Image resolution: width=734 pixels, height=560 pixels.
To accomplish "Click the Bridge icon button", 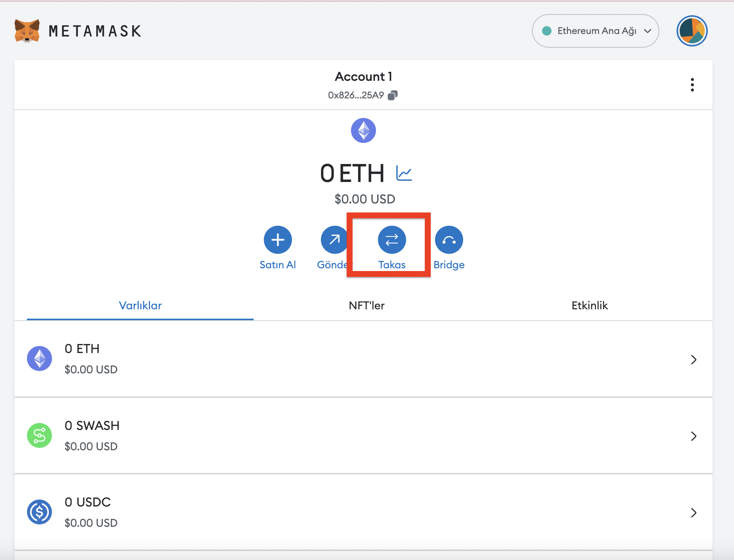I will 449,240.
